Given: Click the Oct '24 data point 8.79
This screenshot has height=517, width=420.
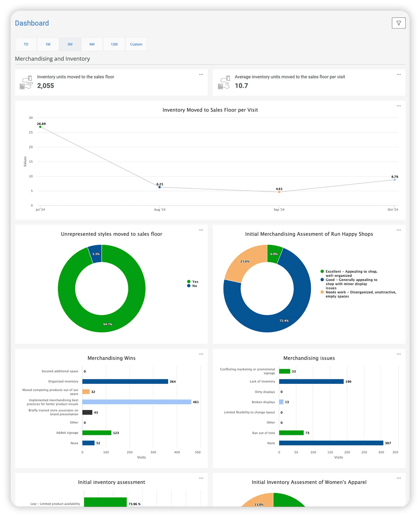Looking at the screenshot, I should pyautogui.click(x=394, y=180).
